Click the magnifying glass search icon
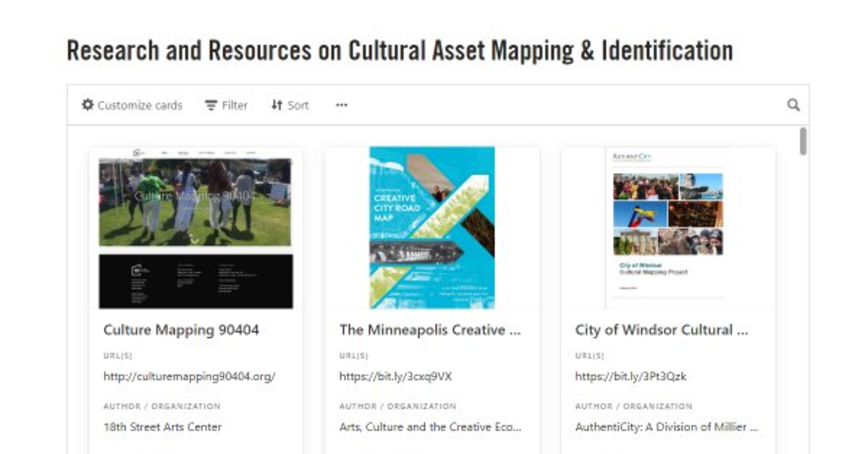The image size is (868, 454). coord(793,105)
